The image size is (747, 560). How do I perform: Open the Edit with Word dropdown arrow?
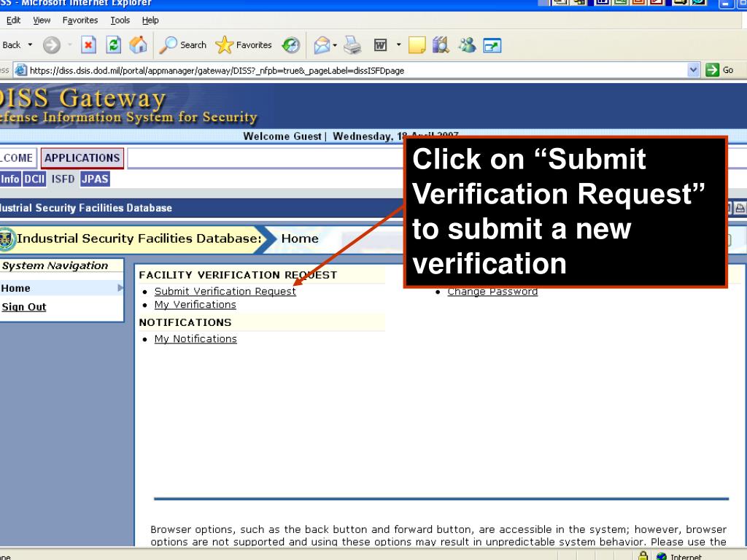[x=398, y=45]
